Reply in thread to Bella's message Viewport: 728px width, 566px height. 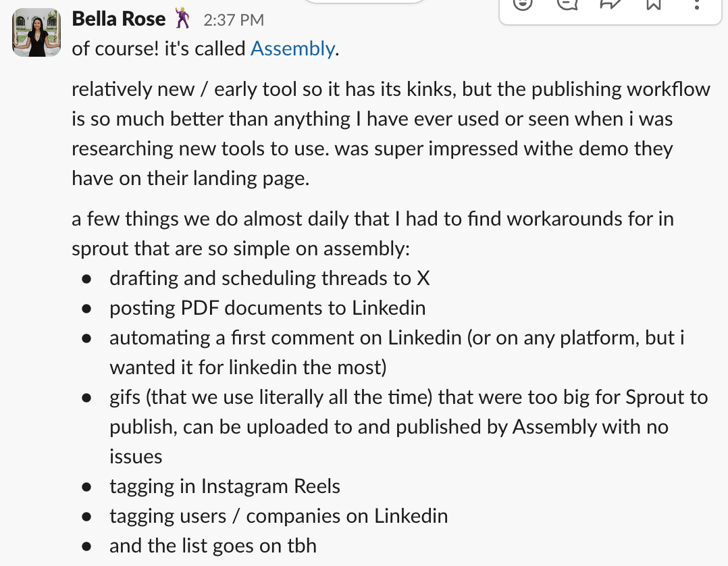(567, 3)
